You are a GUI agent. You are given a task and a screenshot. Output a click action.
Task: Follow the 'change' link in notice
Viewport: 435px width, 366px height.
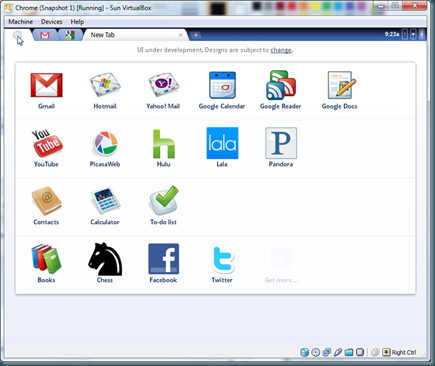pos(281,50)
